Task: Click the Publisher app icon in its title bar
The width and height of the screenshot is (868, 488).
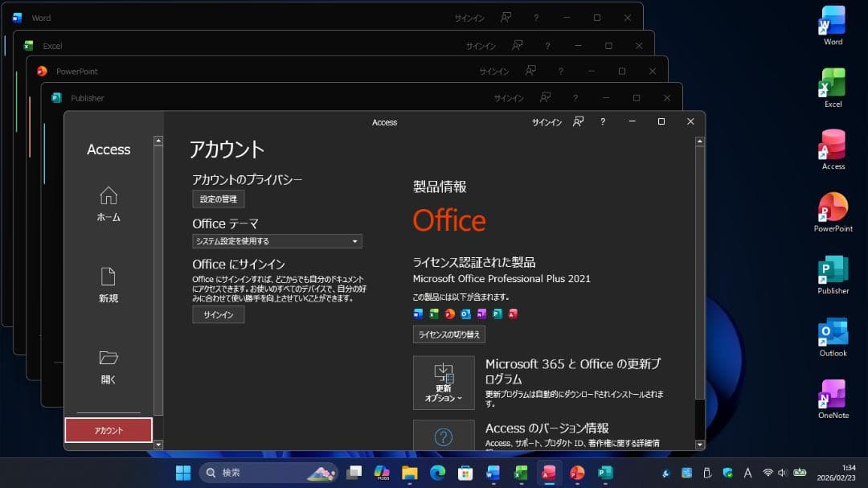Action: click(x=56, y=98)
